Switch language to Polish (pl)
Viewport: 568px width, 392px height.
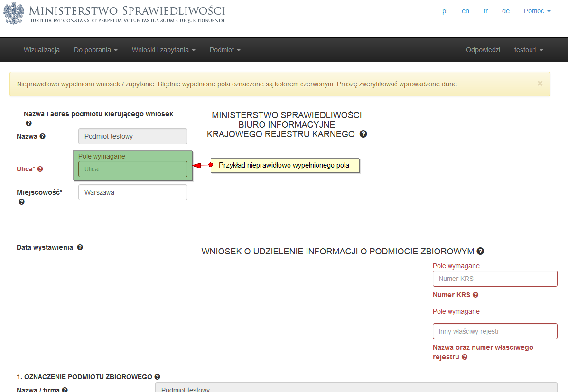445,11
